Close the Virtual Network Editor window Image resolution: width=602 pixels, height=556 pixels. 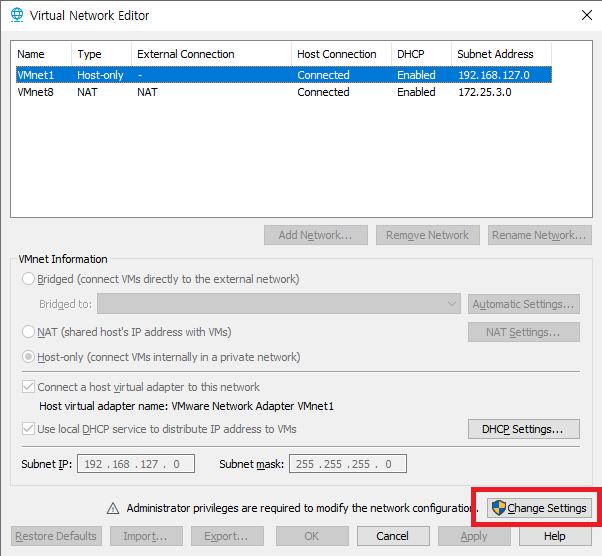click(587, 15)
